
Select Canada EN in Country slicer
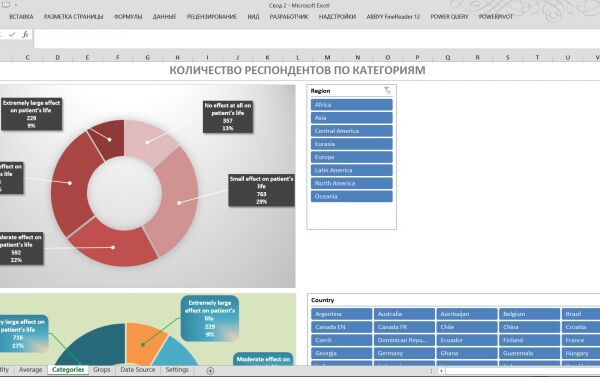coord(341,327)
